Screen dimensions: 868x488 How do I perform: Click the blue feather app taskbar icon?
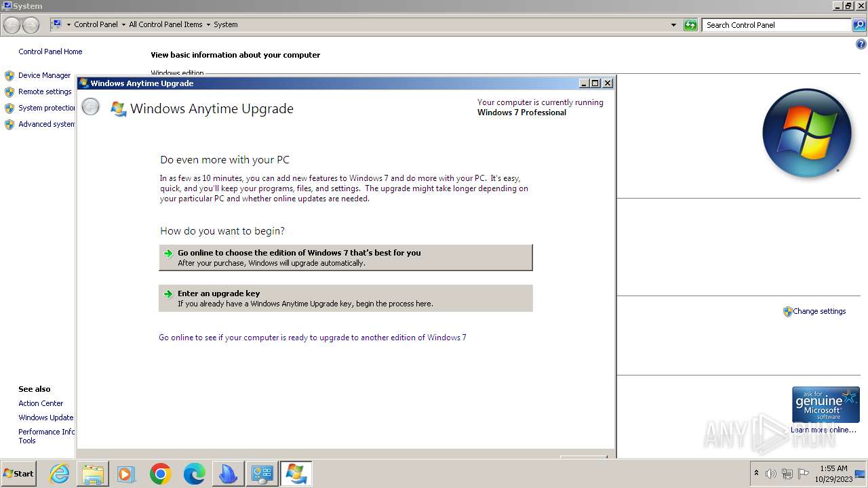[x=228, y=474]
